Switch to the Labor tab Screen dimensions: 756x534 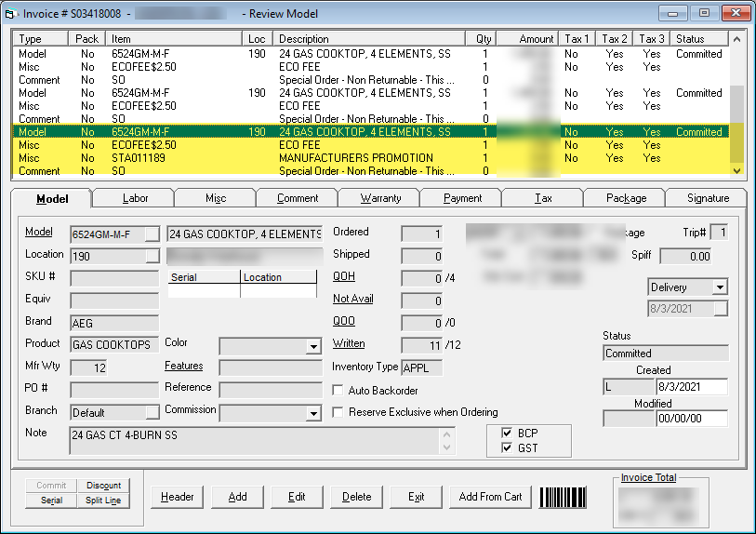click(x=135, y=198)
